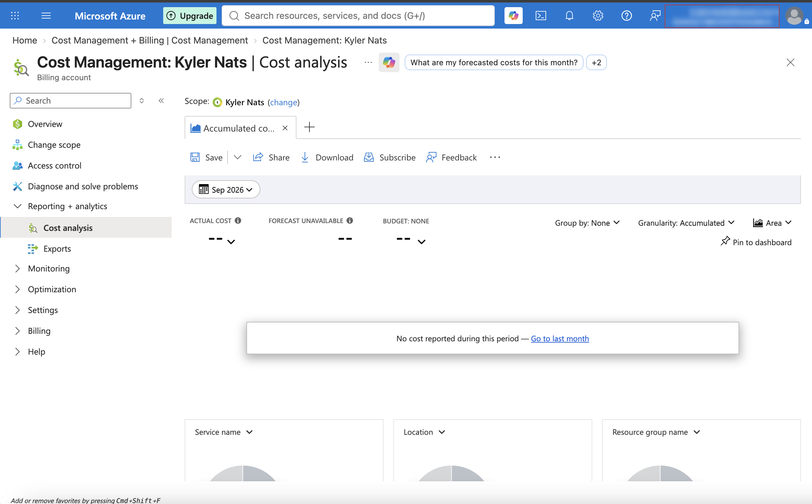The image size is (812, 504).
Task: Click Feedback in the view toolbar
Action: coord(452,157)
